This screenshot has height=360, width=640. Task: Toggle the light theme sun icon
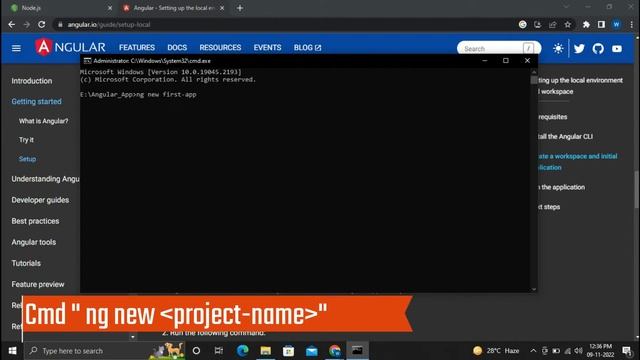(558, 49)
